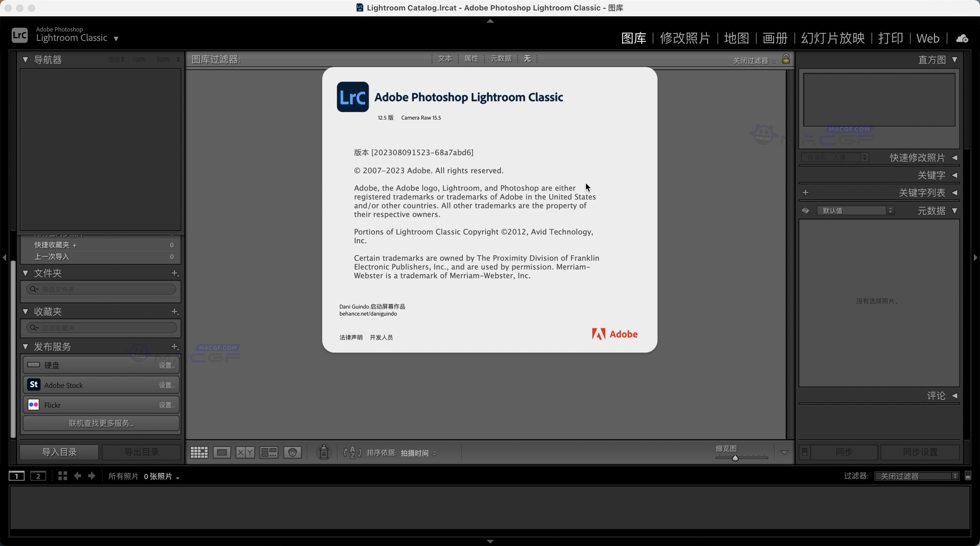Open Compare view (X|Y icon)
Image resolution: width=980 pixels, height=546 pixels.
(x=245, y=453)
